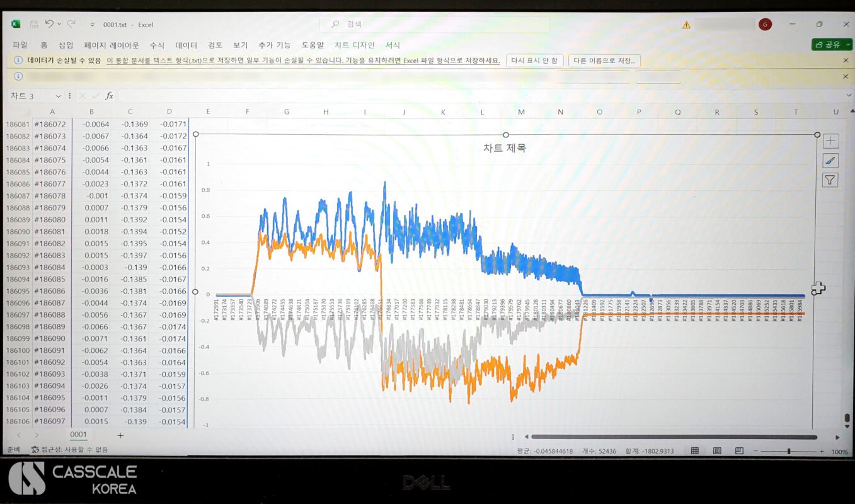Open the 차트 디자인 ribbon tab

(x=354, y=45)
